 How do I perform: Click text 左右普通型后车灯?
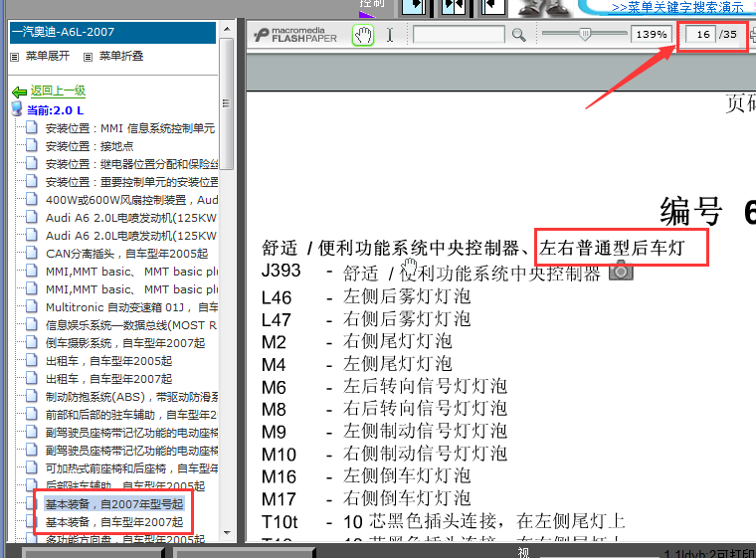pyautogui.click(x=612, y=248)
